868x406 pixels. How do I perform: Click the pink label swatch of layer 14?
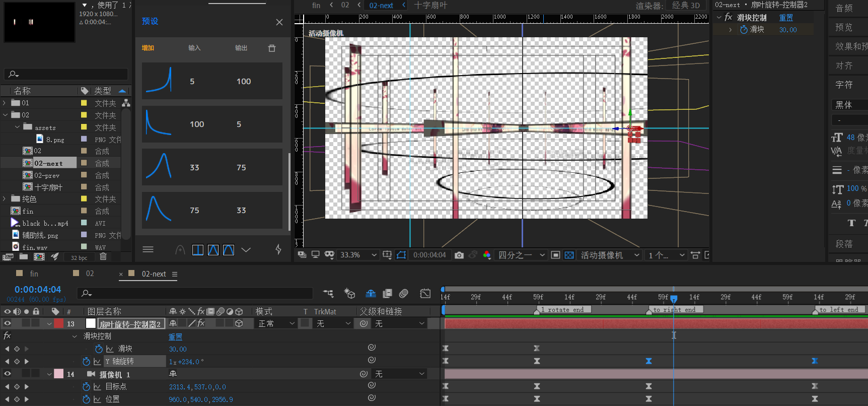coord(59,374)
